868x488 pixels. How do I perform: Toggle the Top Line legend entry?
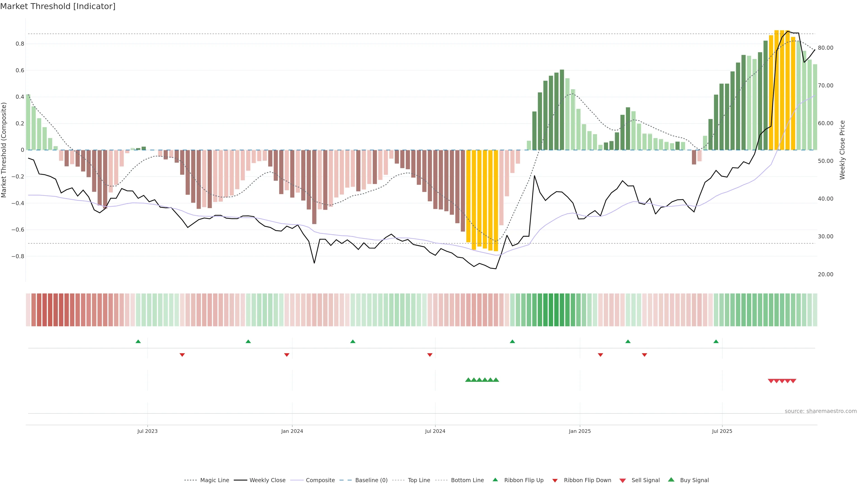point(419,480)
